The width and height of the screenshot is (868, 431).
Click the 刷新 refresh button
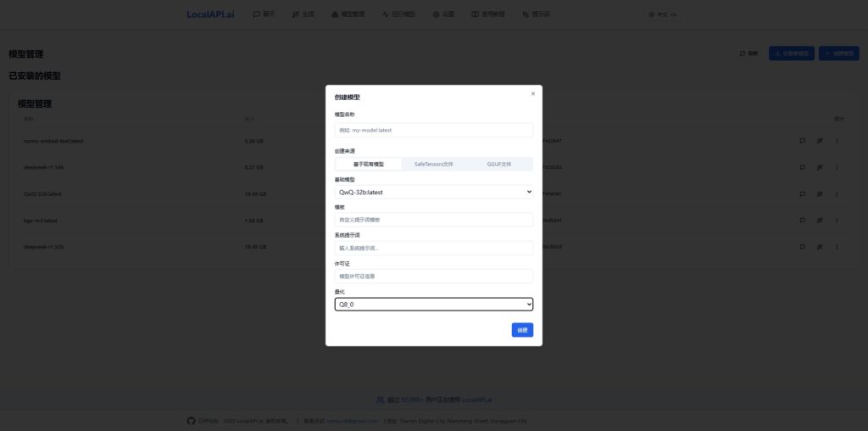coord(748,53)
